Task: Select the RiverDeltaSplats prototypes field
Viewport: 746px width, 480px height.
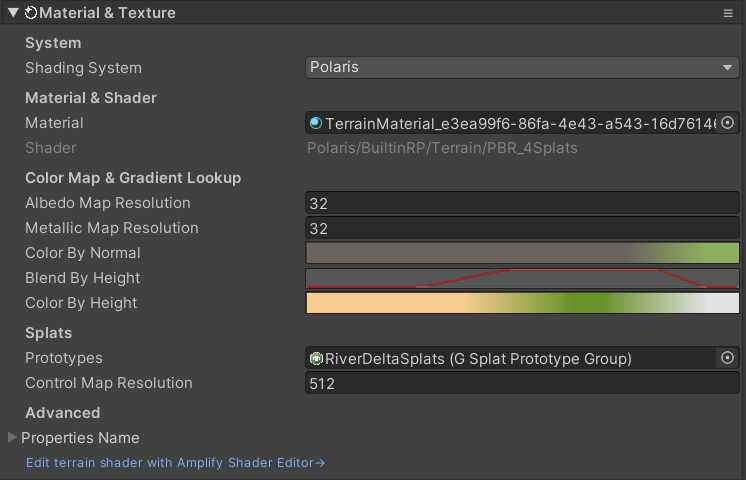Action: point(510,358)
